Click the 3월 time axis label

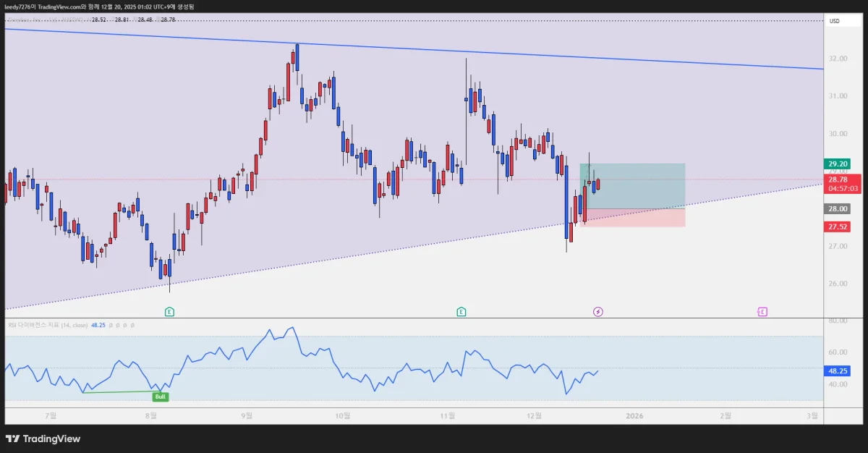[814, 415]
